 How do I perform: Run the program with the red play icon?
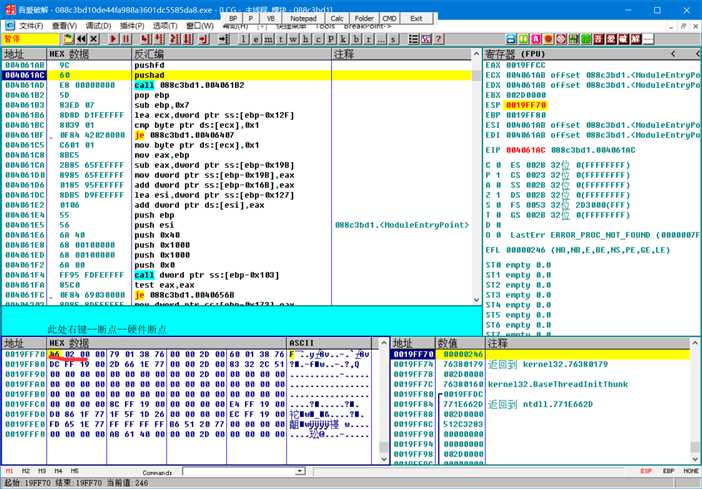[114, 39]
